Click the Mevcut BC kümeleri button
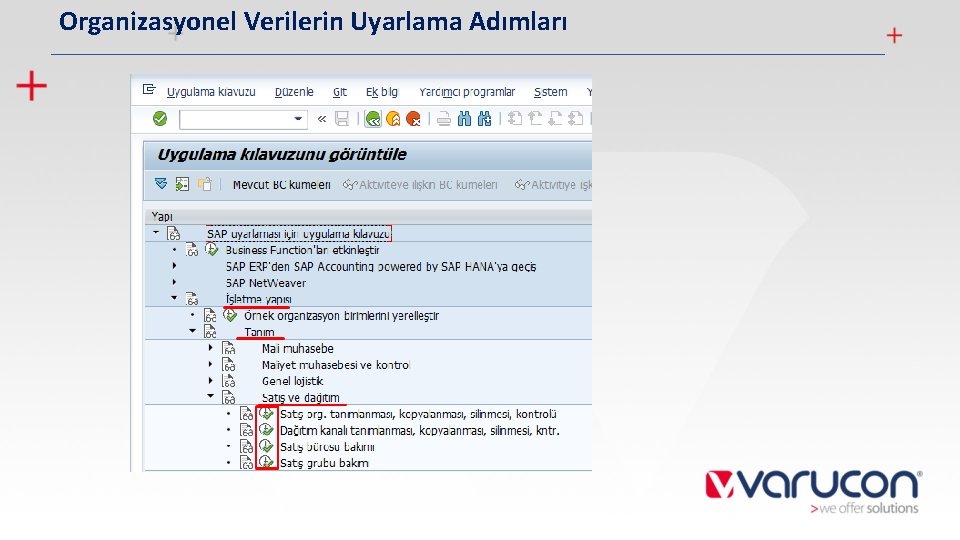 [282, 185]
